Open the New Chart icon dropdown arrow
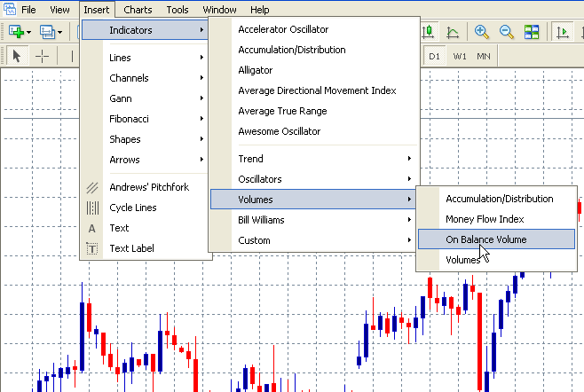 pyautogui.click(x=28, y=33)
